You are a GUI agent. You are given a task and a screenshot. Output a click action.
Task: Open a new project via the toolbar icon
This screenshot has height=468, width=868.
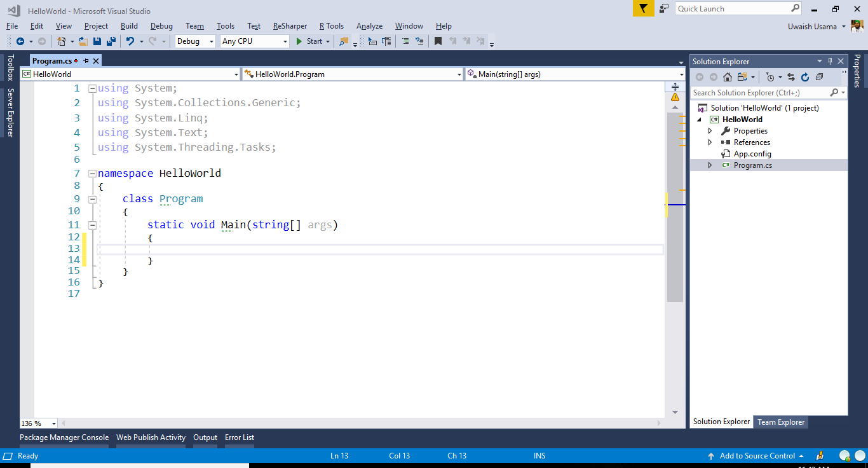pos(62,40)
